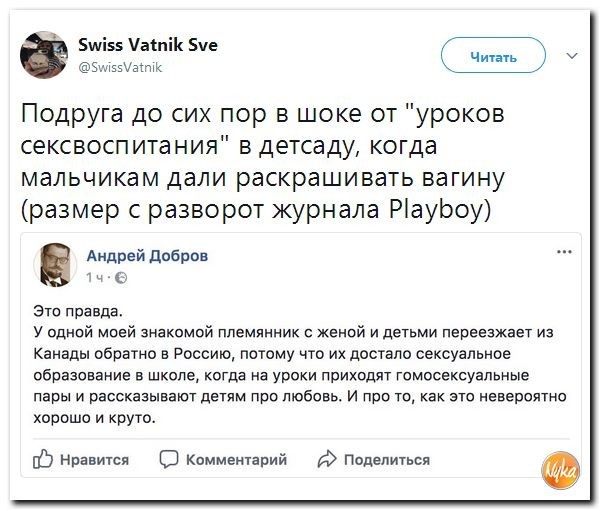Screen dimensions: 601x511
Task: Click the public globe icon by the timestamp
Action: [121, 276]
